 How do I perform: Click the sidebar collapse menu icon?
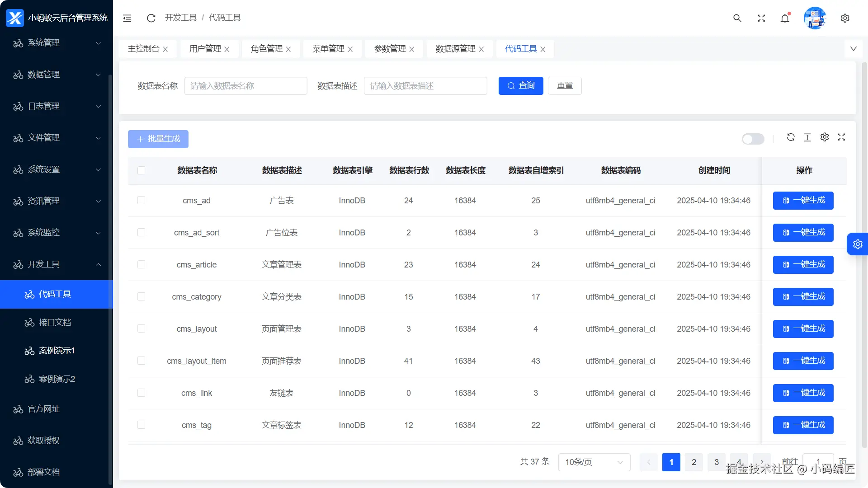(127, 18)
